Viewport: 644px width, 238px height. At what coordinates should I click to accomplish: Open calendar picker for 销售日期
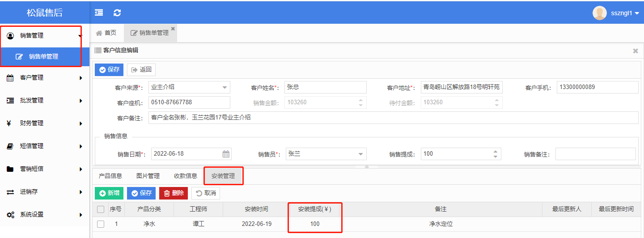[226, 154]
